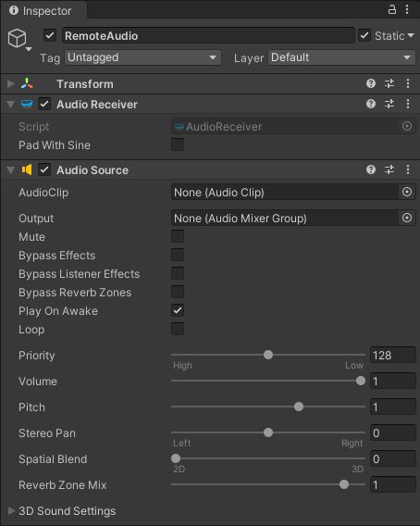Viewport: 420px width, 526px height.
Task: Click the Reverb Zone Mix slider handle
Action: pos(344,484)
